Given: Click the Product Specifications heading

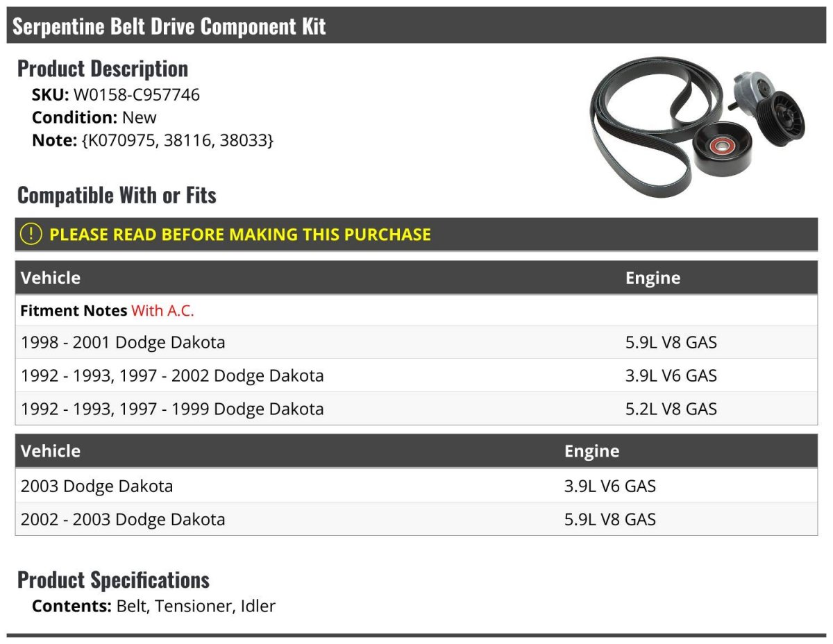Looking at the screenshot, I should click(x=113, y=580).
